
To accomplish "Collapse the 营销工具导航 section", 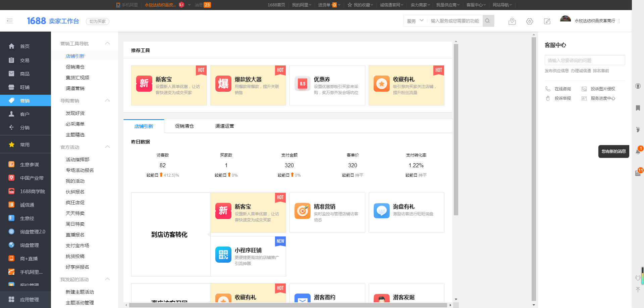I will pos(107,43).
